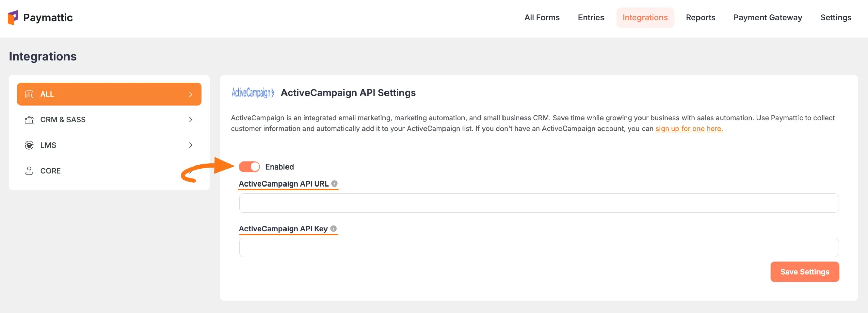868x313 pixels.
Task: Click the Paymattic logo icon
Action: pyautogui.click(x=14, y=17)
